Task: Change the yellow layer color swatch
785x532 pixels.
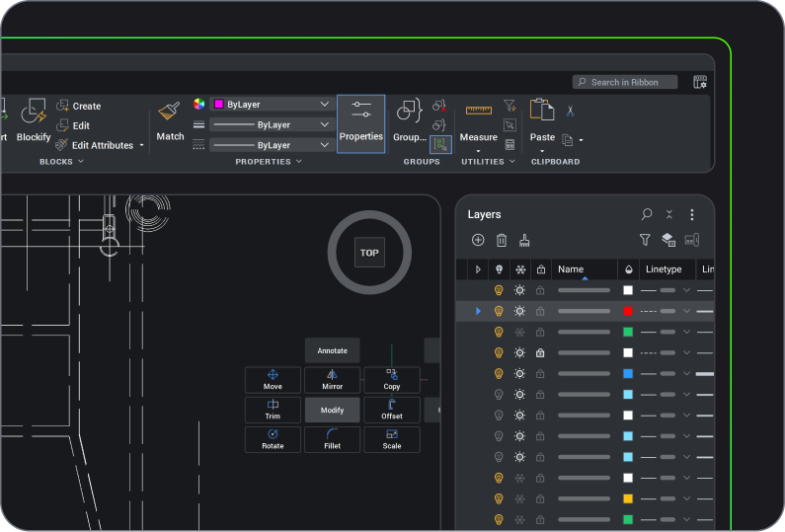Action: click(628, 499)
